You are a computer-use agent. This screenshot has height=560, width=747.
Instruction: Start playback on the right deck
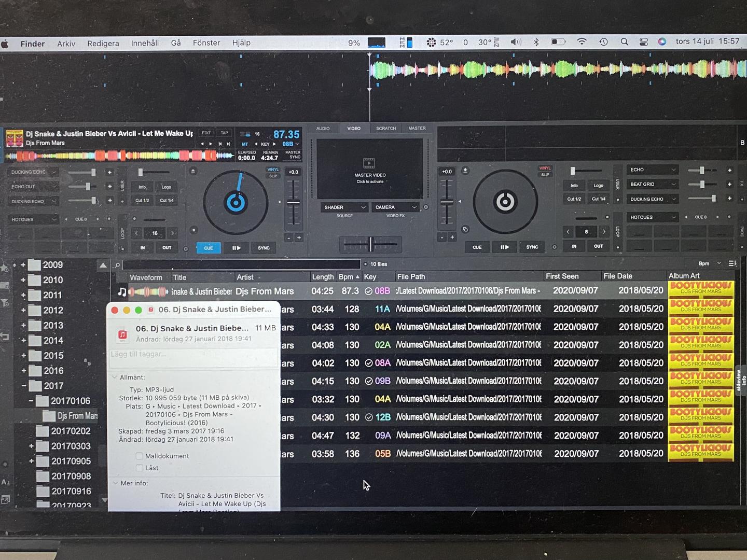point(505,247)
